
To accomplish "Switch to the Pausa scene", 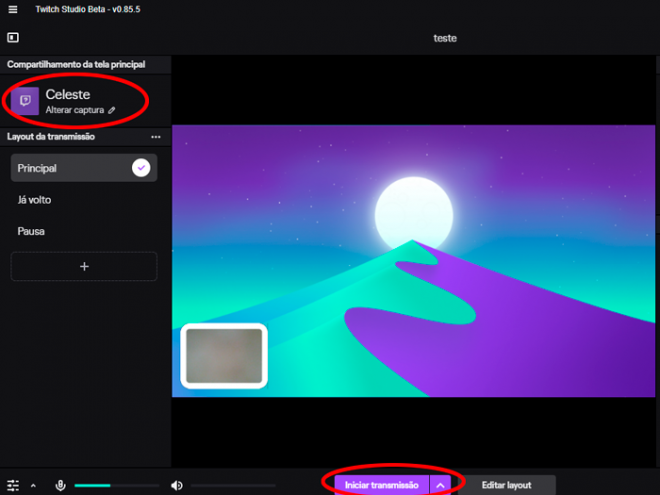I will 31,231.
